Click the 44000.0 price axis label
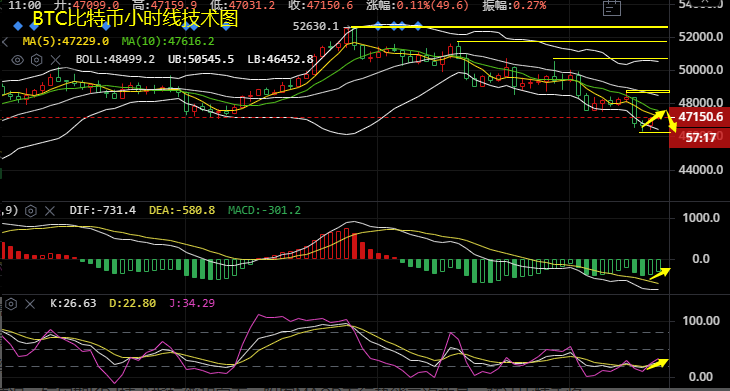 (x=700, y=170)
